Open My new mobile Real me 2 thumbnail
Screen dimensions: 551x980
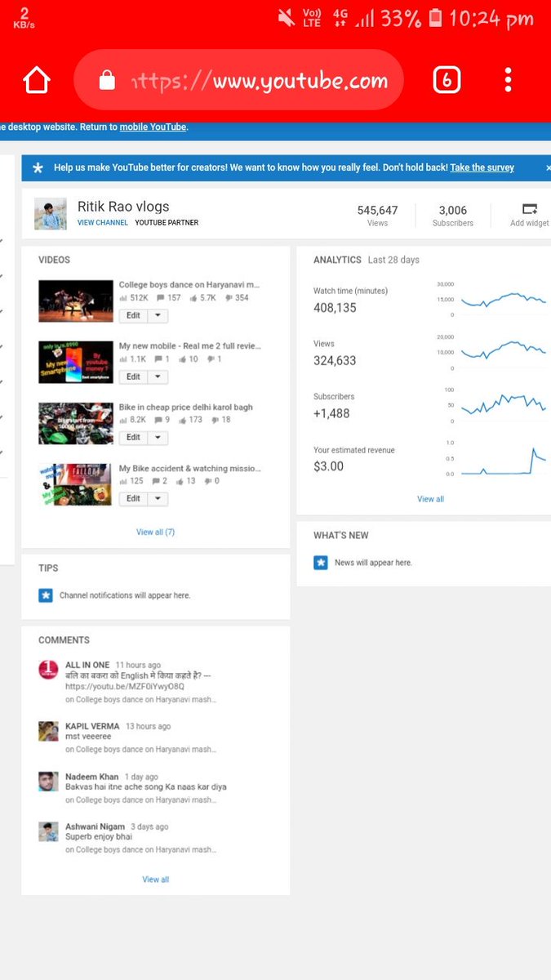coord(76,362)
